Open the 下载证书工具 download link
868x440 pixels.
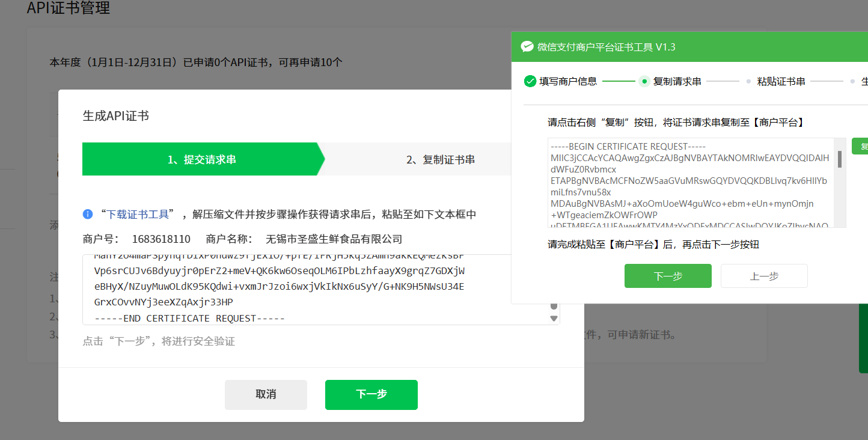(x=138, y=214)
